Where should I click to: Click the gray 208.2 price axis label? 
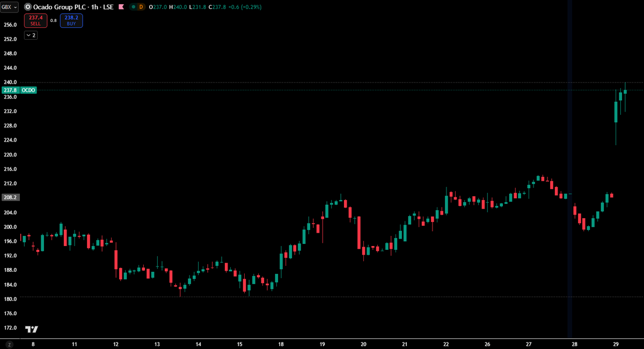point(11,197)
